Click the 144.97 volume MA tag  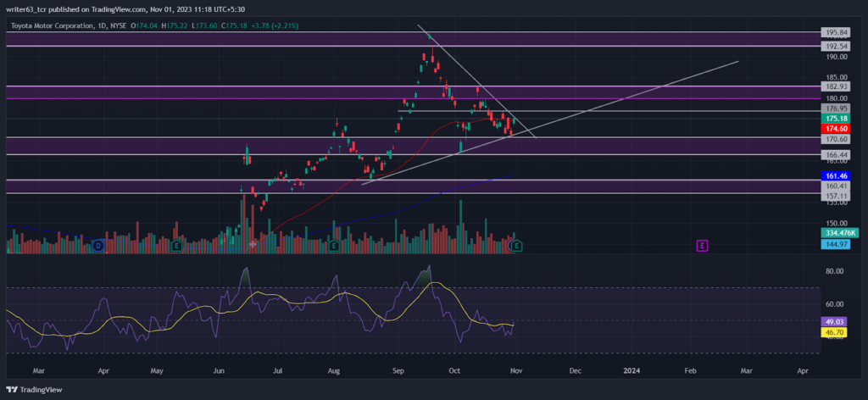tap(836, 244)
